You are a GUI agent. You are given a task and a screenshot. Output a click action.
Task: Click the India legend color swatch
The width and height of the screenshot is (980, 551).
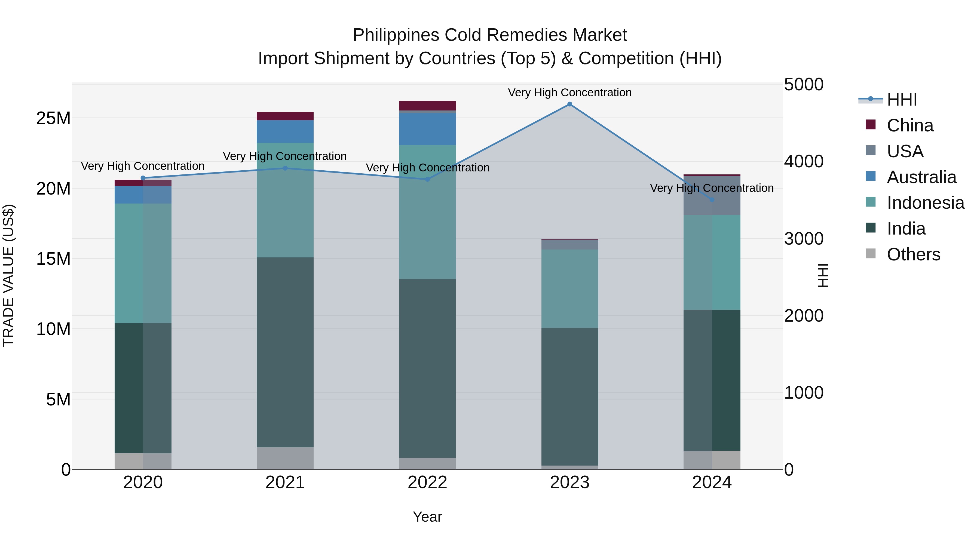(871, 228)
